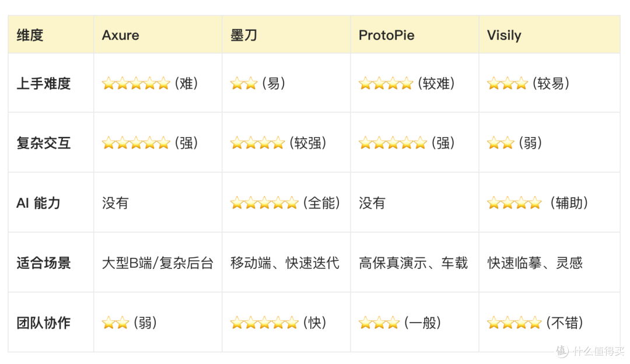
Task: Click the cell 移动端、快速迭代
Action: [285, 263]
